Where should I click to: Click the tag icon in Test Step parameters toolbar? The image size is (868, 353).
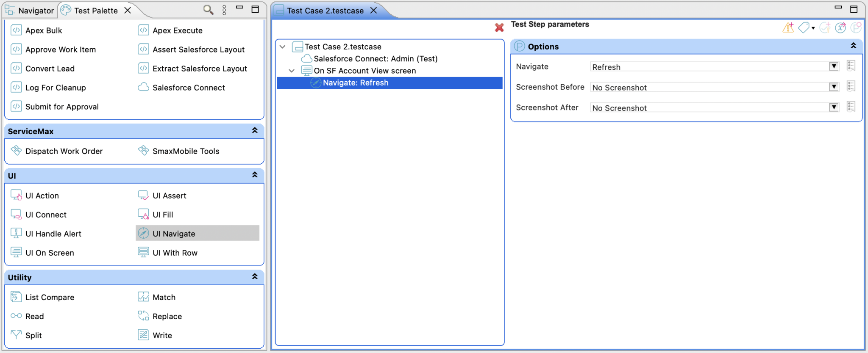(804, 28)
